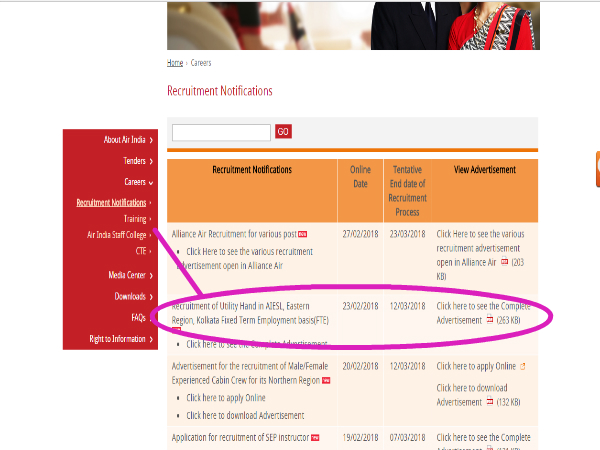This screenshot has height=450, width=600.
Task: Click new badge beside SEP instructor recruitment
Action: point(315,438)
